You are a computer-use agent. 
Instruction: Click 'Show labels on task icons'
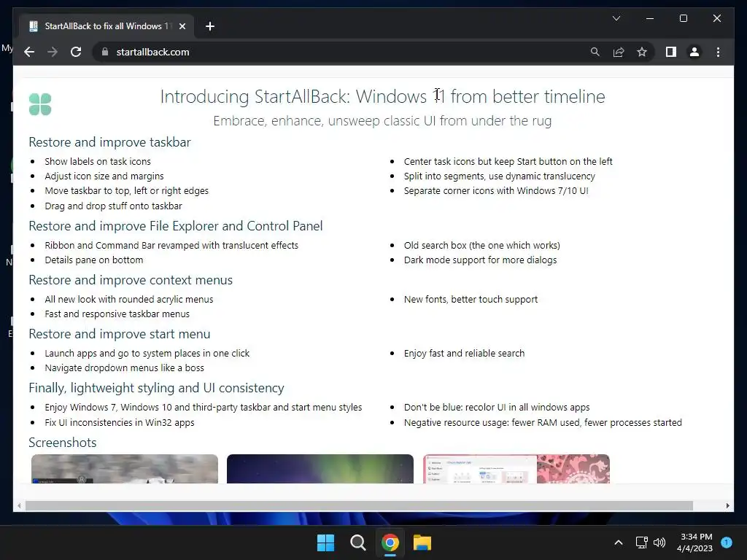[x=98, y=161]
